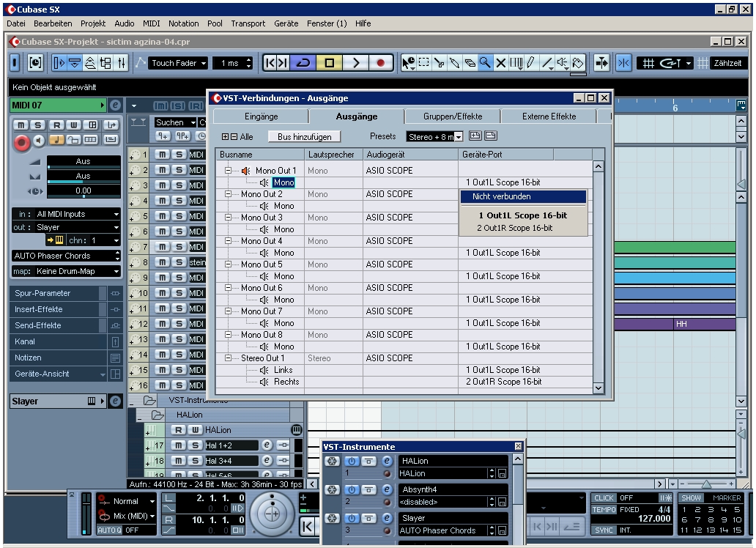Click the Notizen notepad icon
The image size is (756, 548).
coord(115,358)
